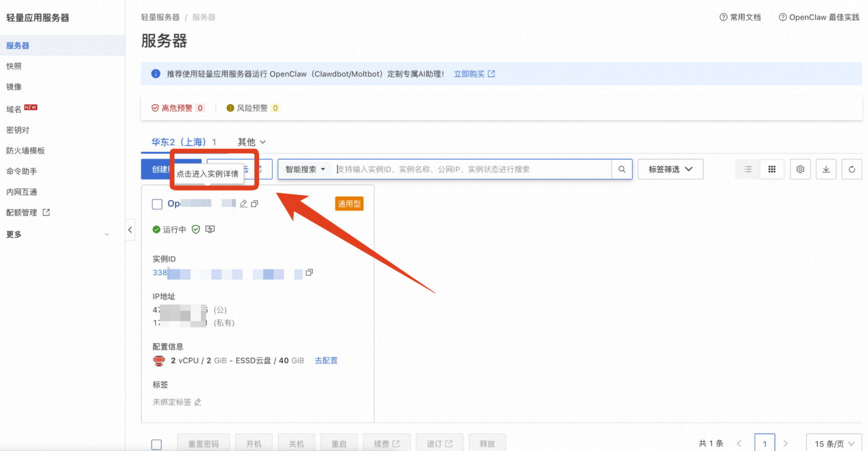Open 快照 in the sidebar menu
The width and height of the screenshot is (868, 451).
coord(14,66)
